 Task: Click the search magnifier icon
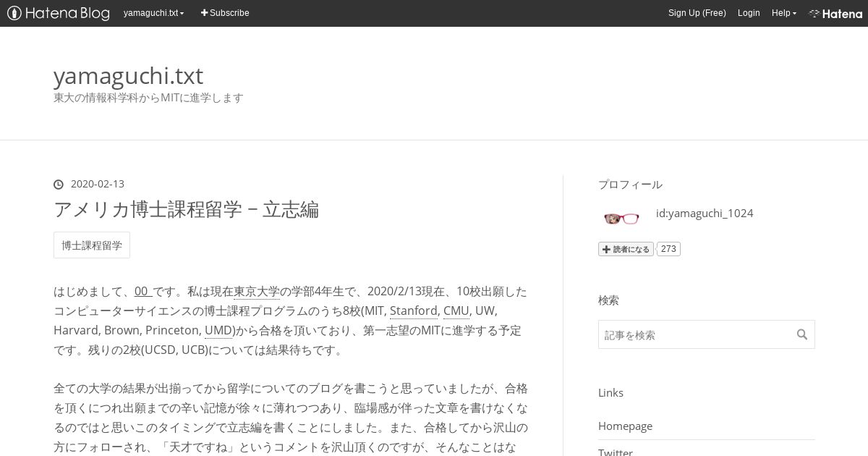pyautogui.click(x=802, y=334)
